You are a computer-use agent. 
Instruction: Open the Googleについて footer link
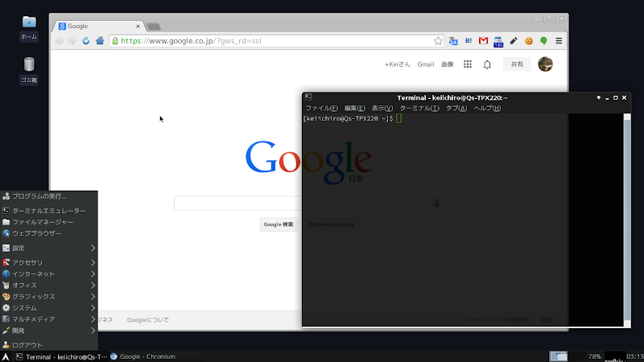click(x=148, y=319)
